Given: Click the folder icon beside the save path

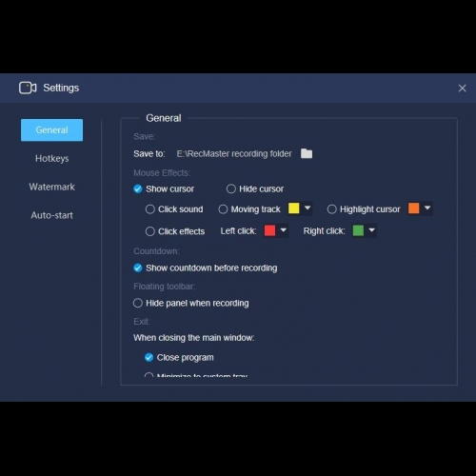Looking at the screenshot, I should click(307, 153).
